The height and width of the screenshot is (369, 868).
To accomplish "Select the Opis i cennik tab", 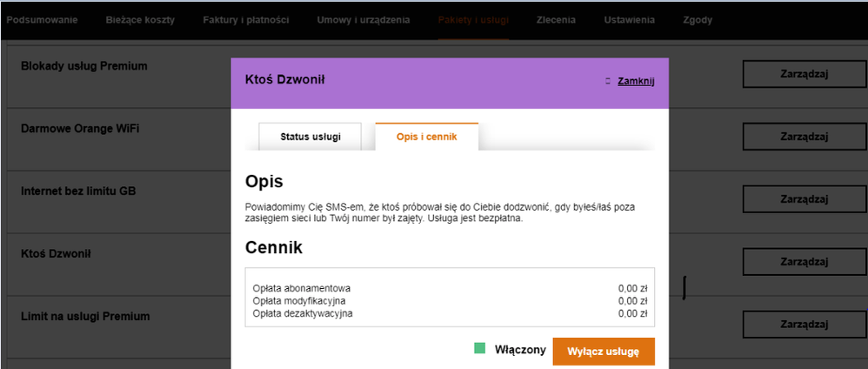I will tap(426, 137).
